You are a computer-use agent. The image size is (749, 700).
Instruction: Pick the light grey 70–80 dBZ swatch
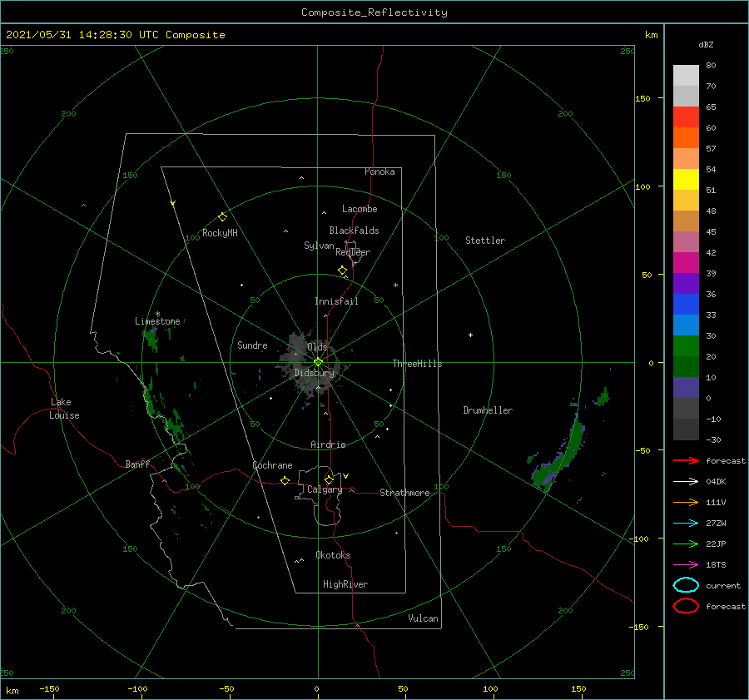pyautogui.click(x=686, y=76)
